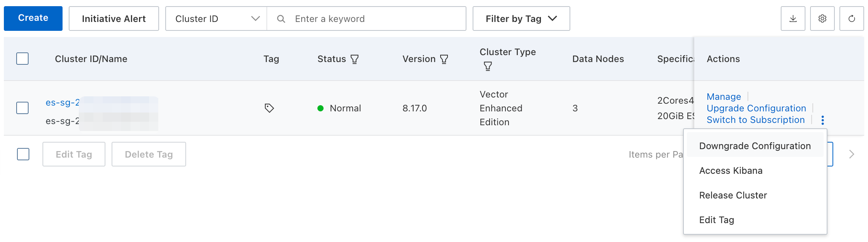Click the blue Create button
This screenshot has width=868, height=242.
33,18
